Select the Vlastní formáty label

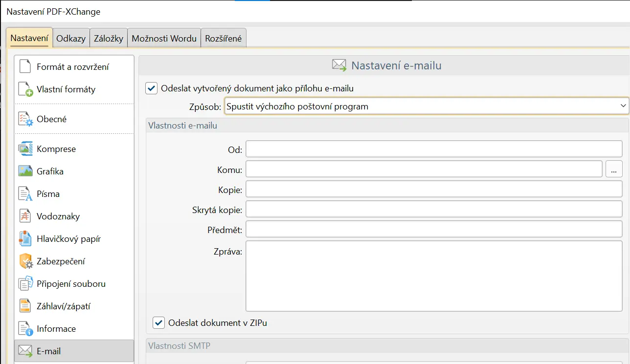click(x=66, y=89)
